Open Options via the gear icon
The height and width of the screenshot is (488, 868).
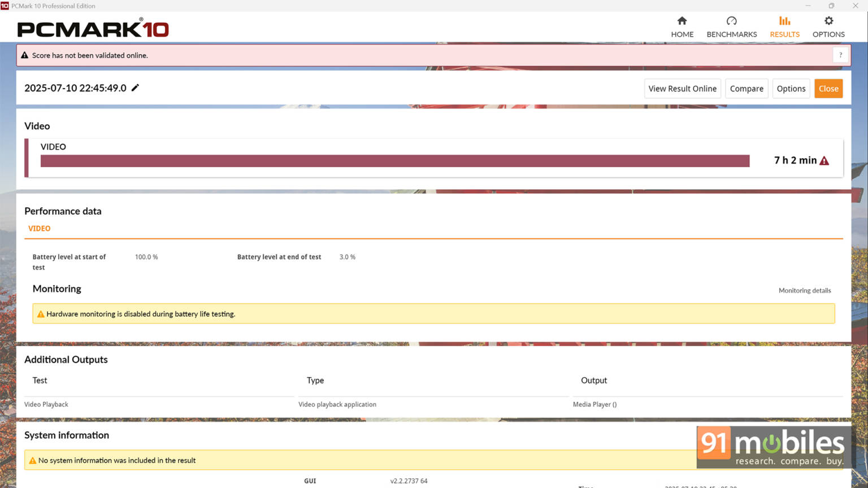click(828, 21)
